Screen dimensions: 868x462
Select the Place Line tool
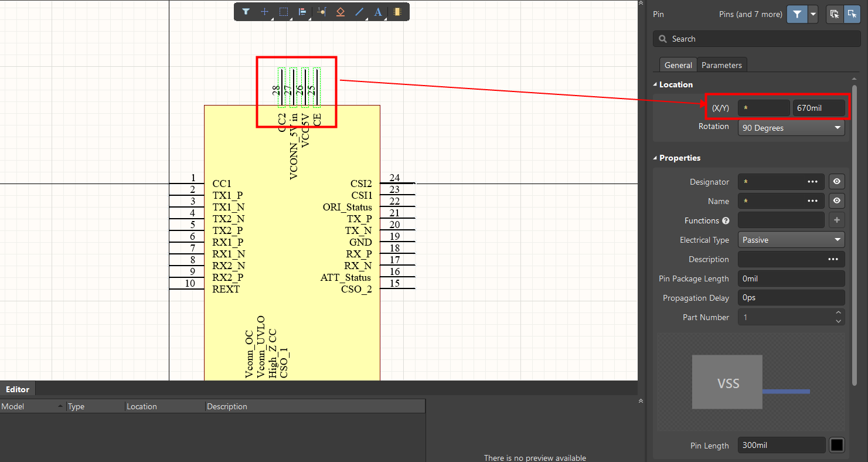coord(359,12)
